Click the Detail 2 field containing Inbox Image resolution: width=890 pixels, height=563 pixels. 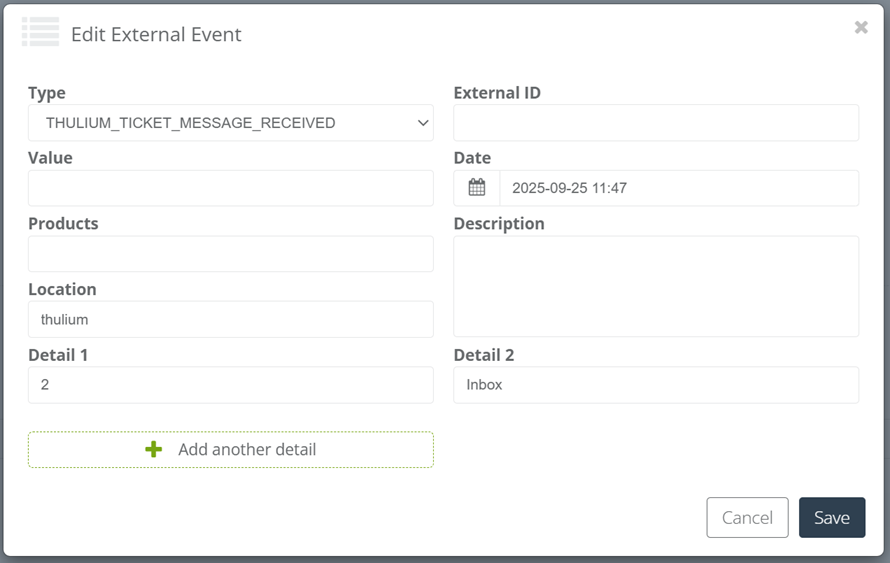pyautogui.click(x=655, y=385)
